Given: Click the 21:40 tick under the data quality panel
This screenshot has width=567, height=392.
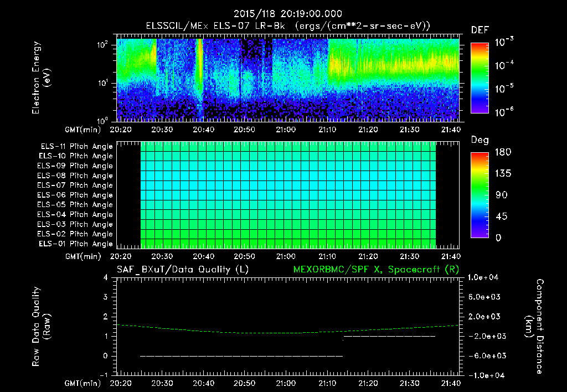Looking at the screenshot, I should (x=451, y=383).
